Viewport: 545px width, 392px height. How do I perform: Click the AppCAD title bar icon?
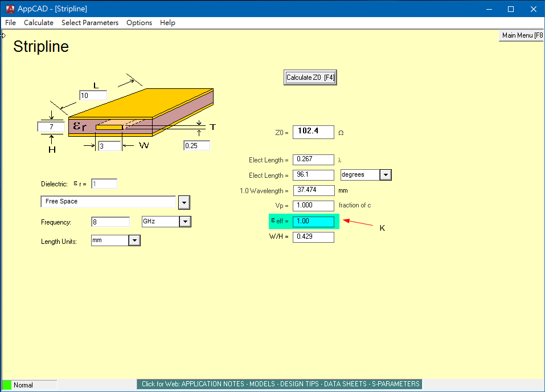pos(10,9)
